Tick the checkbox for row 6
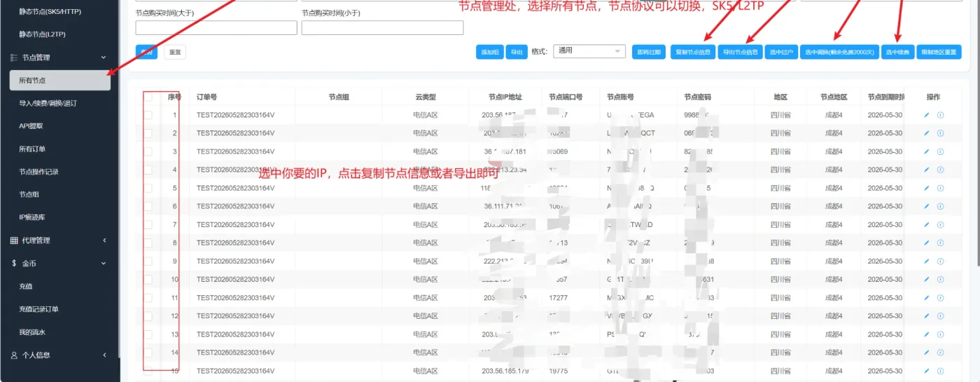This screenshot has width=980, height=382. [148, 206]
